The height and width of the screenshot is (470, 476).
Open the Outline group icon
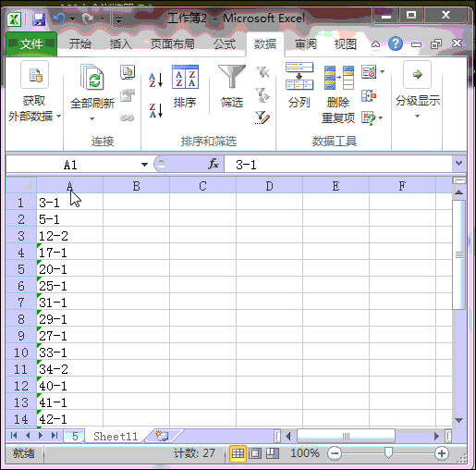click(x=417, y=75)
